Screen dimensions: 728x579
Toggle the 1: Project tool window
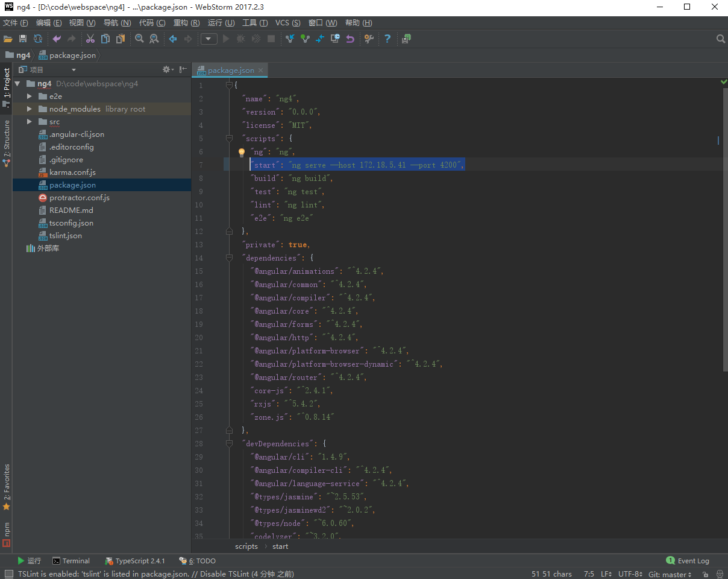tap(6, 88)
